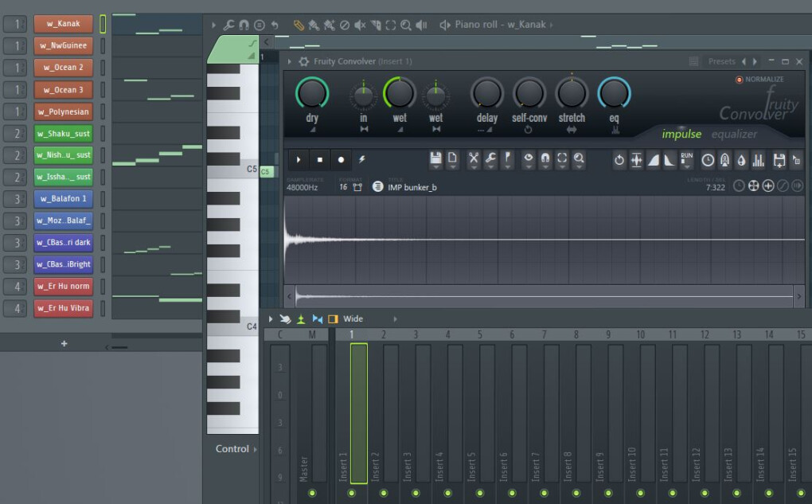Toggle the Insert 1 mute LED
This screenshot has height=504, width=812.
(x=351, y=493)
